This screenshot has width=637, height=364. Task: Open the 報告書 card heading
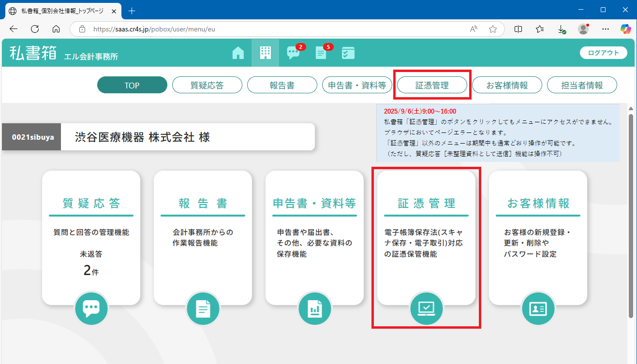click(203, 204)
